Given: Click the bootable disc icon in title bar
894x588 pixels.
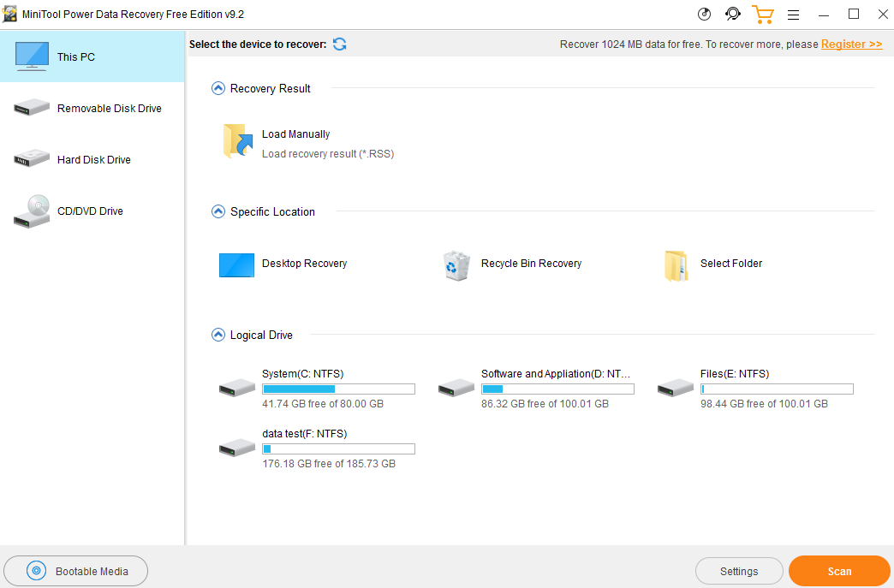Looking at the screenshot, I should 704,15.
